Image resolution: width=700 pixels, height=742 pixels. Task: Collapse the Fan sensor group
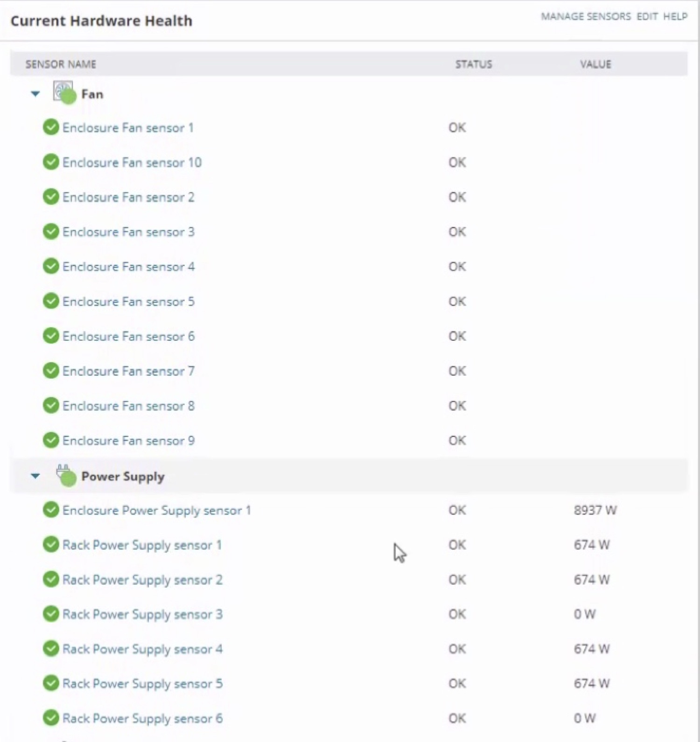pyautogui.click(x=35, y=94)
